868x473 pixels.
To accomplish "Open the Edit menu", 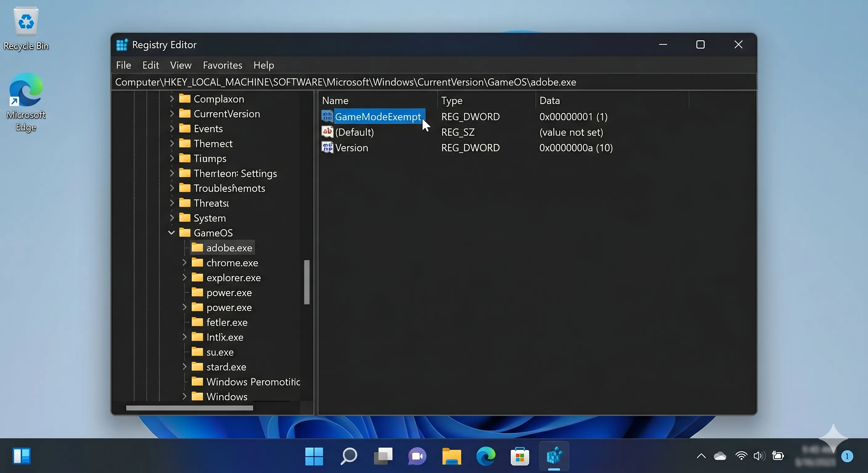I will [150, 65].
